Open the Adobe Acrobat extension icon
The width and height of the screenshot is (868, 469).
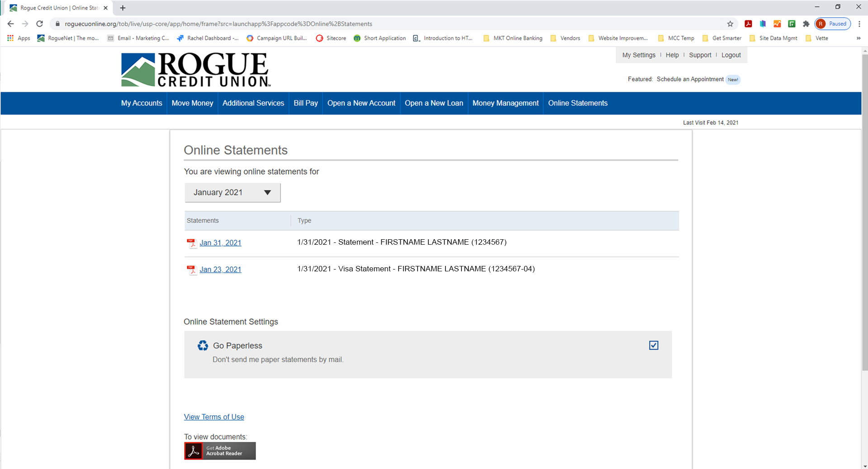[x=749, y=24]
